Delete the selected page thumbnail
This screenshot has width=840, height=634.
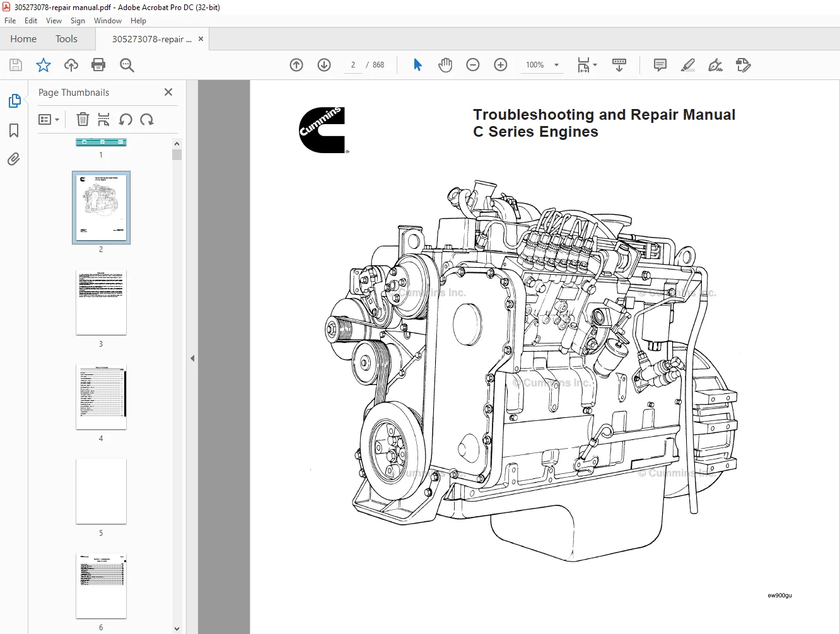[83, 119]
